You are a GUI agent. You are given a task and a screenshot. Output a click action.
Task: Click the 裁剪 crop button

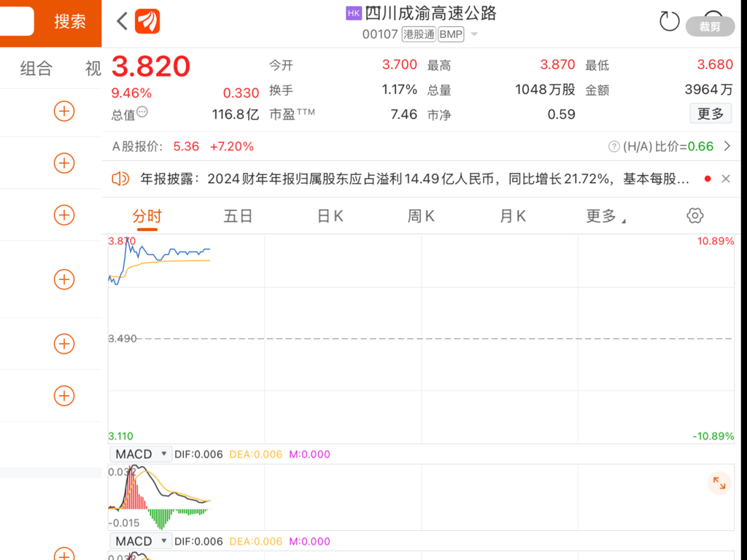[x=710, y=26]
